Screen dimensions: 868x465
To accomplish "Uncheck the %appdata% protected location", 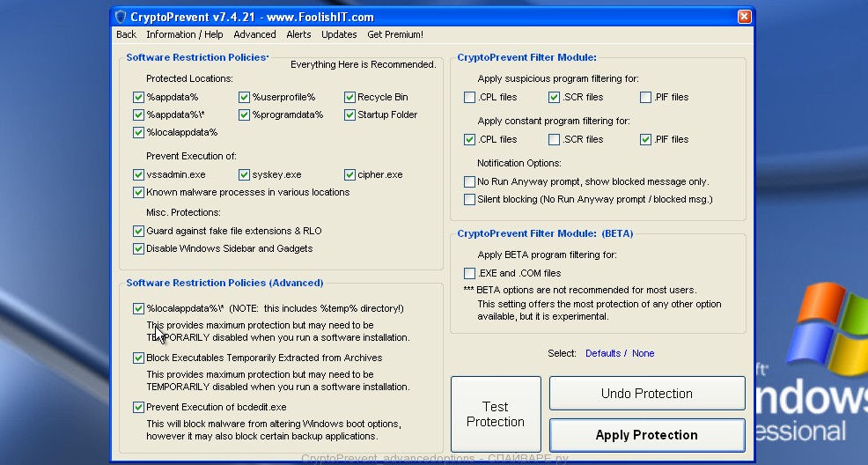I will tap(138, 98).
